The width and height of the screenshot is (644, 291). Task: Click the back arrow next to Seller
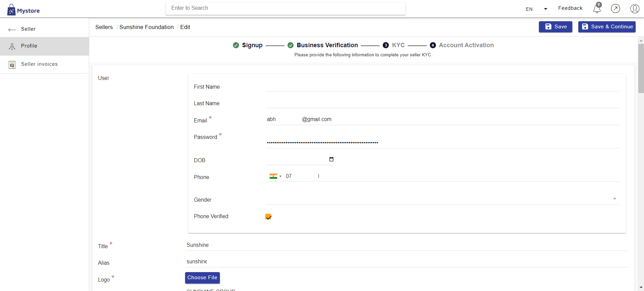point(12,29)
